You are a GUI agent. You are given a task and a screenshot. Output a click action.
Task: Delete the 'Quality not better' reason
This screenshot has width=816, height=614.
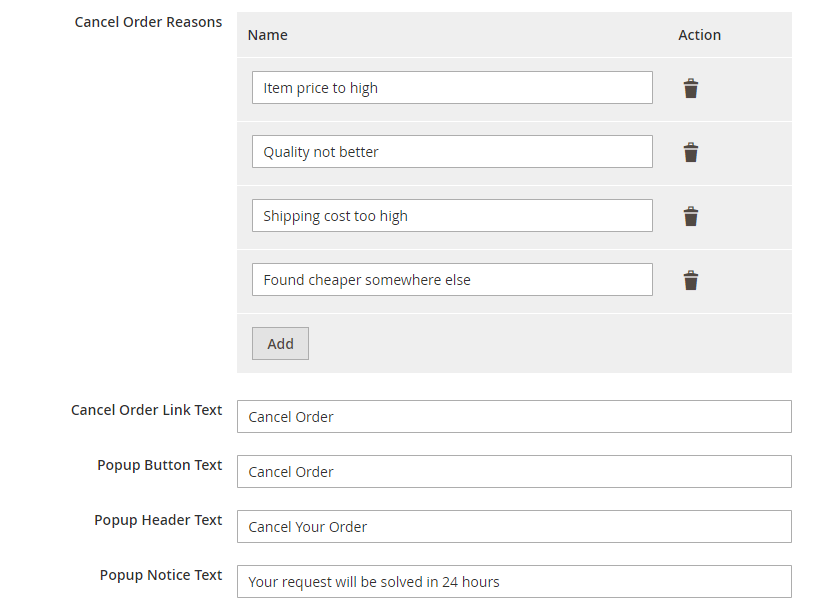(x=690, y=152)
